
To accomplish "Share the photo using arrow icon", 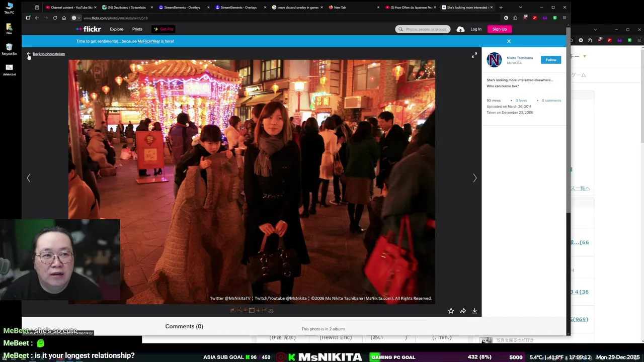I will 463,311.
